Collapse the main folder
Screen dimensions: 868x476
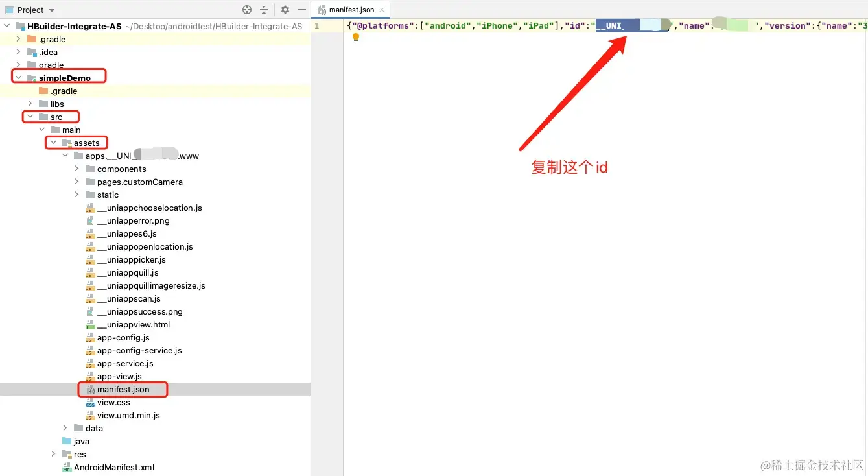pos(42,130)
